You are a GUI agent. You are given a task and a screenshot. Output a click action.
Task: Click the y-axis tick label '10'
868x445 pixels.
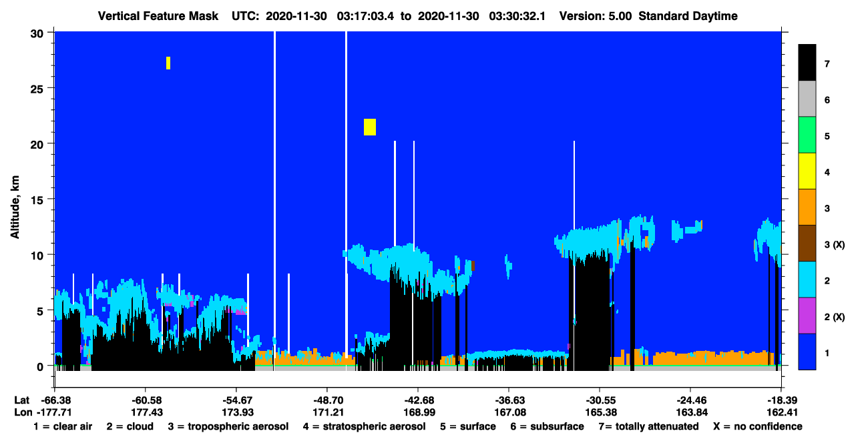point(39,255)
